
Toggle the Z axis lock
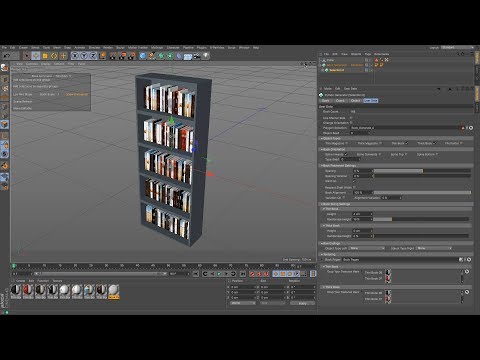pos(93,56)
